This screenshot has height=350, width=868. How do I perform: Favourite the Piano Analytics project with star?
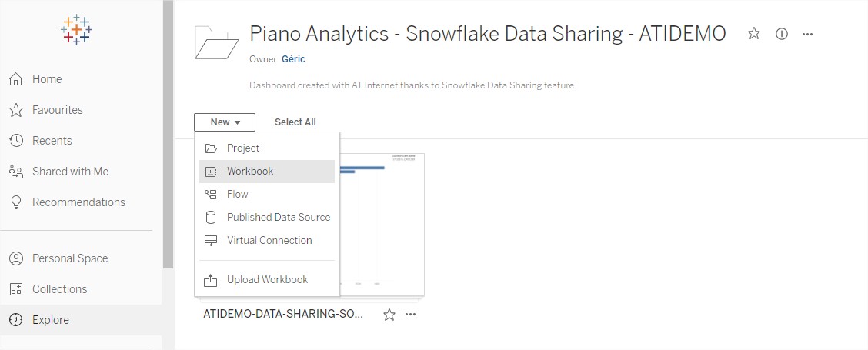(754, 34)
